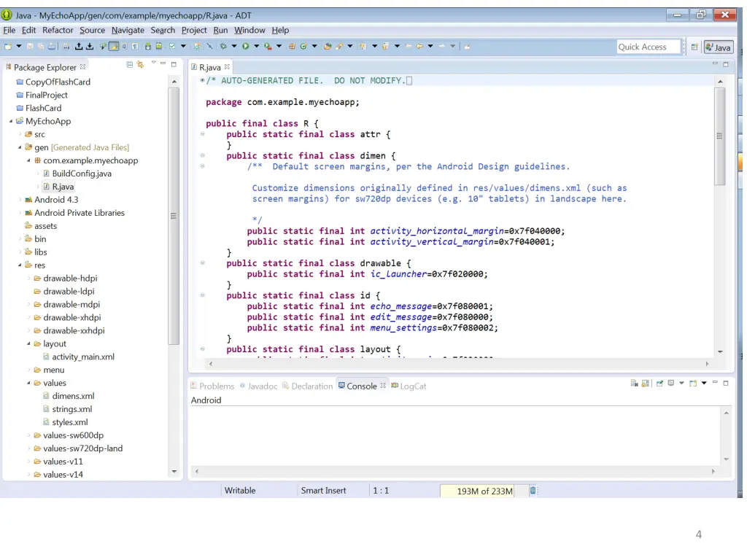Open the dropdown next to the New icon

pos(19,46)
